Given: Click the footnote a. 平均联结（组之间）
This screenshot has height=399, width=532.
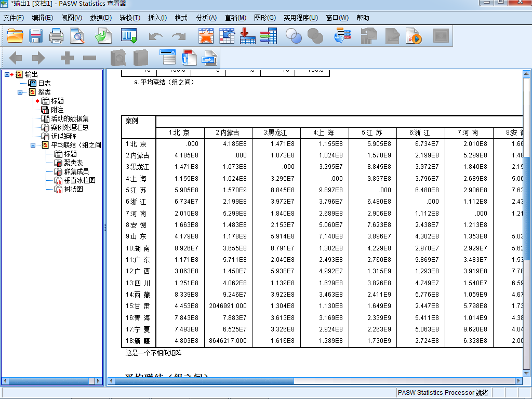Looking at the screenshot, I should click(164, 82).
